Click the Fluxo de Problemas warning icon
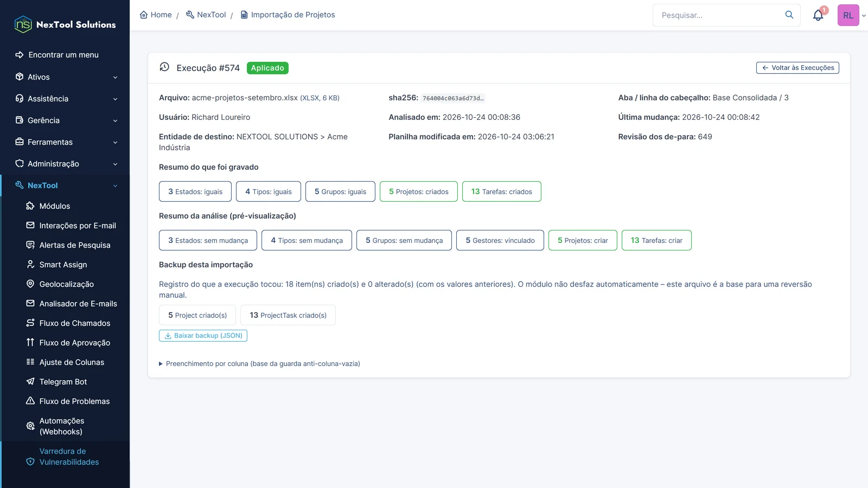The height and width of the screenshot is (488, 868). point(30,401)
